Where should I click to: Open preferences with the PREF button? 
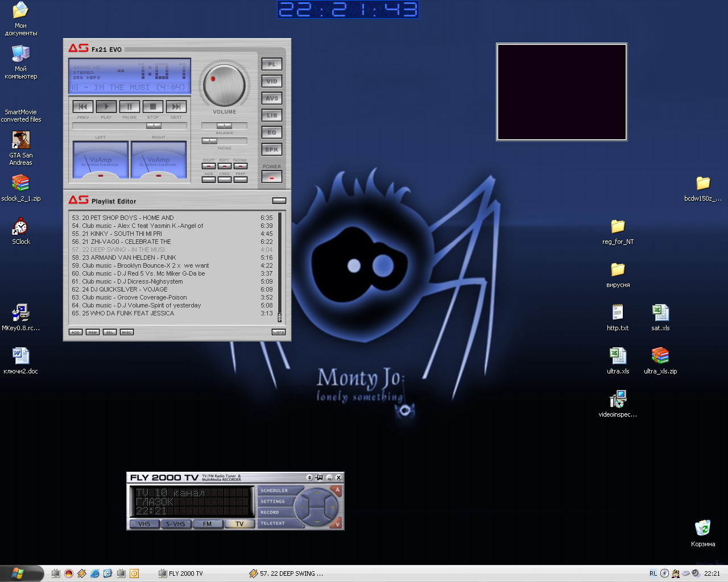[x=241, y=180]
